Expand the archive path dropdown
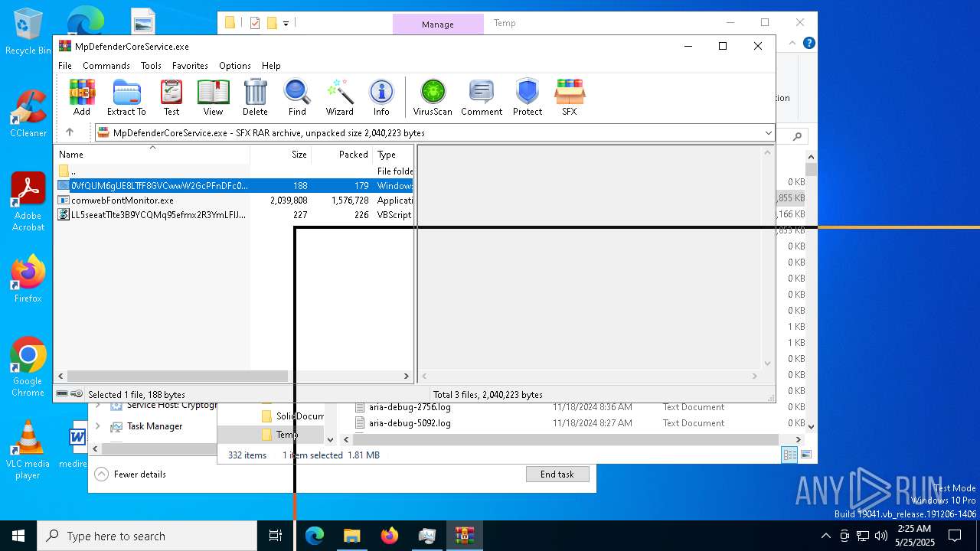 pyautogui.click(x=768, y=133)
